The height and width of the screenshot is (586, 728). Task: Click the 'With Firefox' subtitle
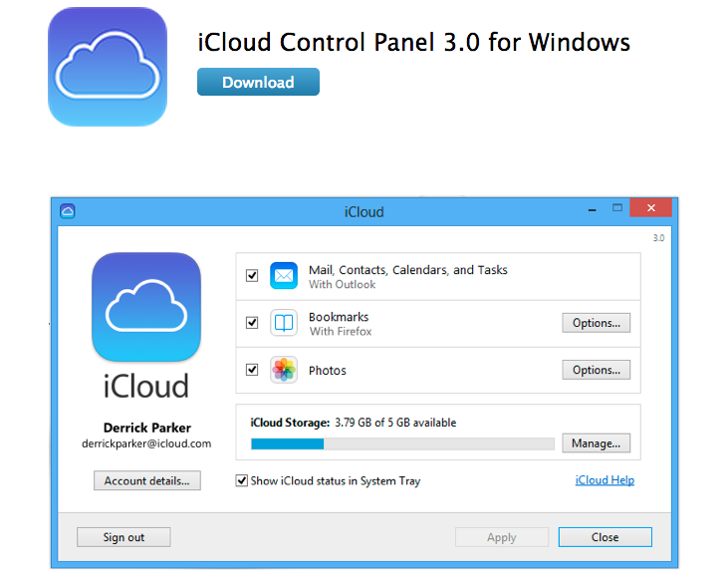coord(341,331)
